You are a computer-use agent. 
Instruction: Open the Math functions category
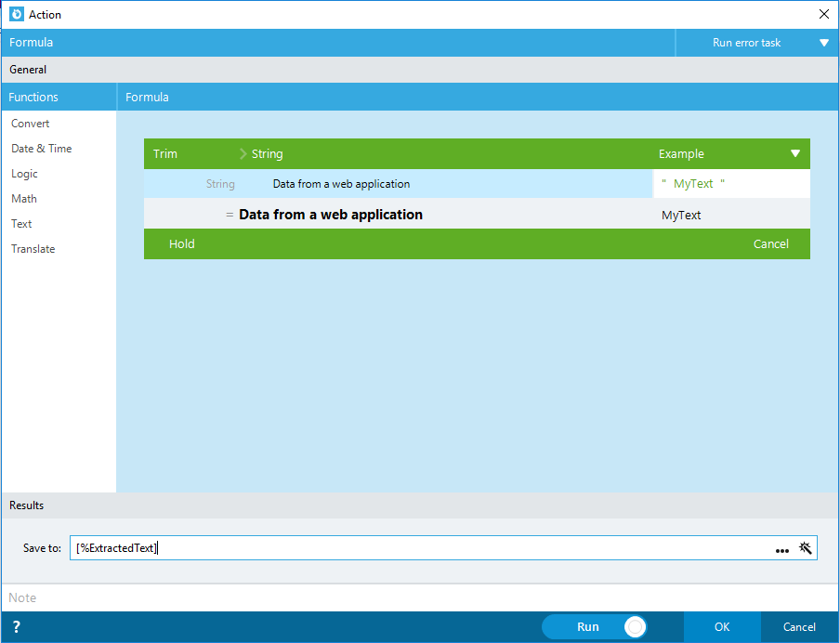tap(24, 199)
